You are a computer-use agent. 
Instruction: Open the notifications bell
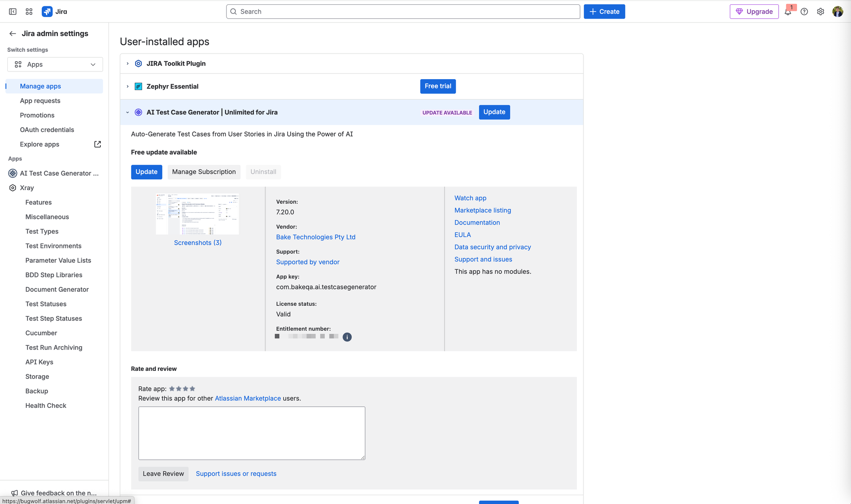click(x=788, y=11)
